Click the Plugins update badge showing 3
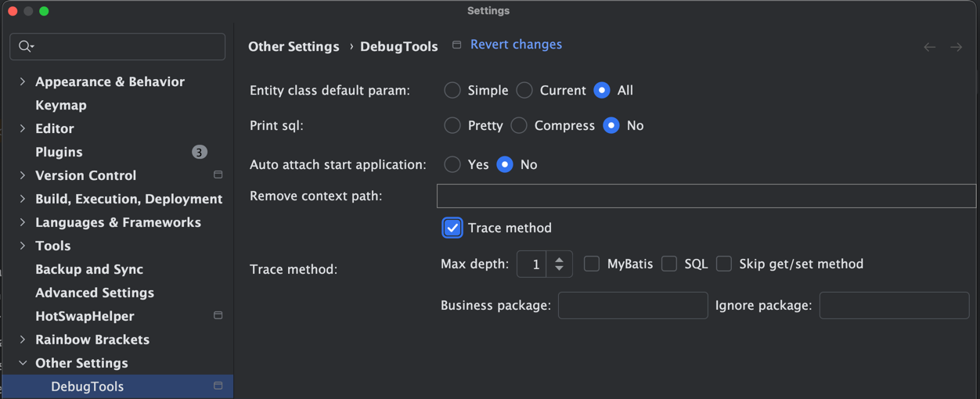Viewport: 980px width, 399px height. 200,152
